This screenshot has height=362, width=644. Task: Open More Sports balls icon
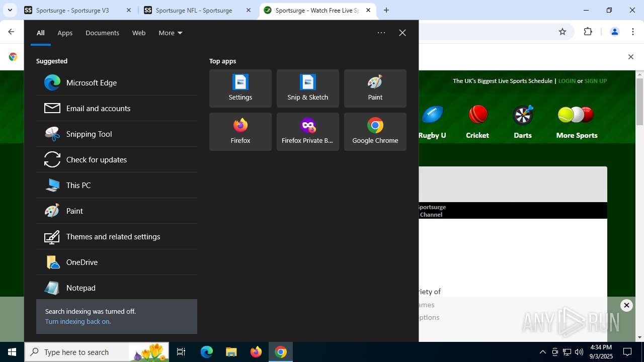(576, 115)
